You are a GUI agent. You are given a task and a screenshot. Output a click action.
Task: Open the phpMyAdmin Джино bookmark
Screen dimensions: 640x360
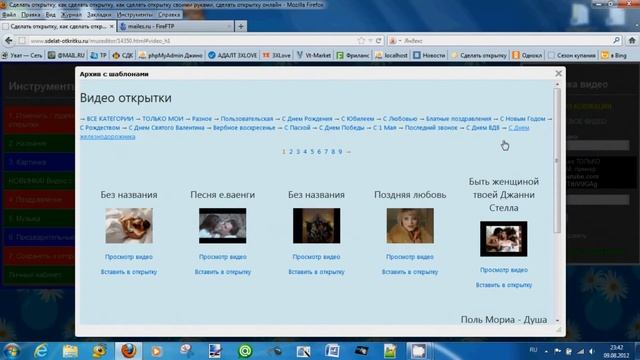pyautogui.click(x=171, y=55)
